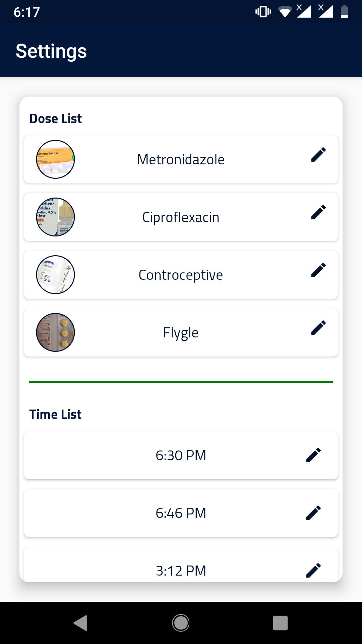Click the edit pencil for Flygle
This screenshot has height=644, width=362.
tap(318, 328)
